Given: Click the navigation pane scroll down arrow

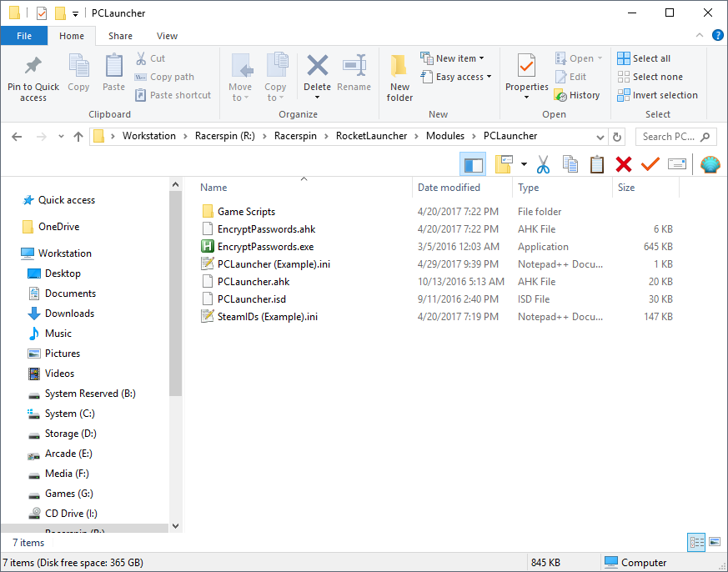Looking at the screenshot, I should pos(175,526).
